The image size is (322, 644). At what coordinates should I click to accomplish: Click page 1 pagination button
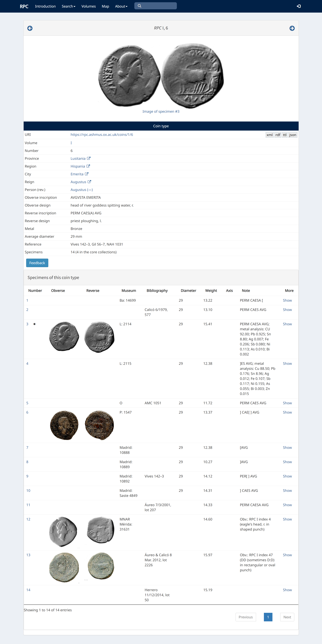[x=268, y=617]
